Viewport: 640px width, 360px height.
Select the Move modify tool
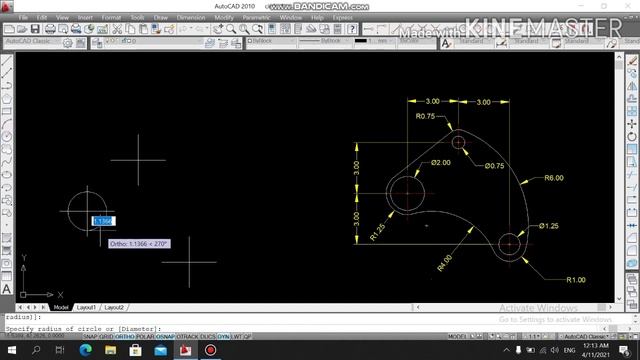click(632, 124)
